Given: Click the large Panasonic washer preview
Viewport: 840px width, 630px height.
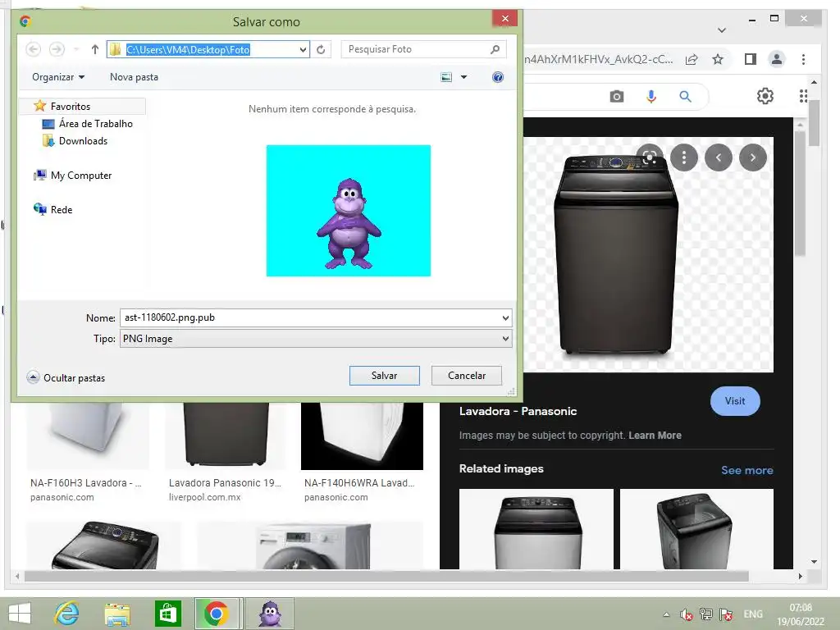Looking at the screenshot, I should point(616,255).
